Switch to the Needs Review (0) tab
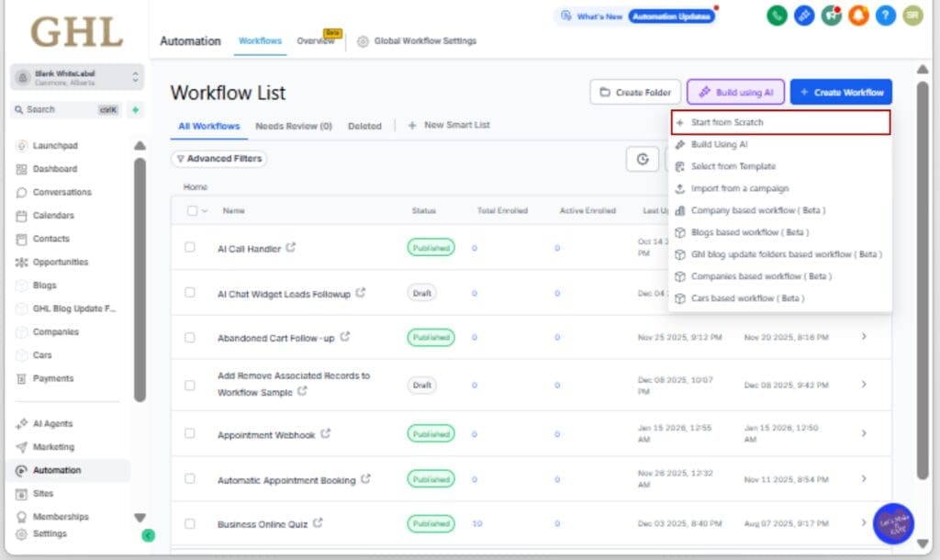The height and width of the screenshot is (560, 940). coord(294,126)
